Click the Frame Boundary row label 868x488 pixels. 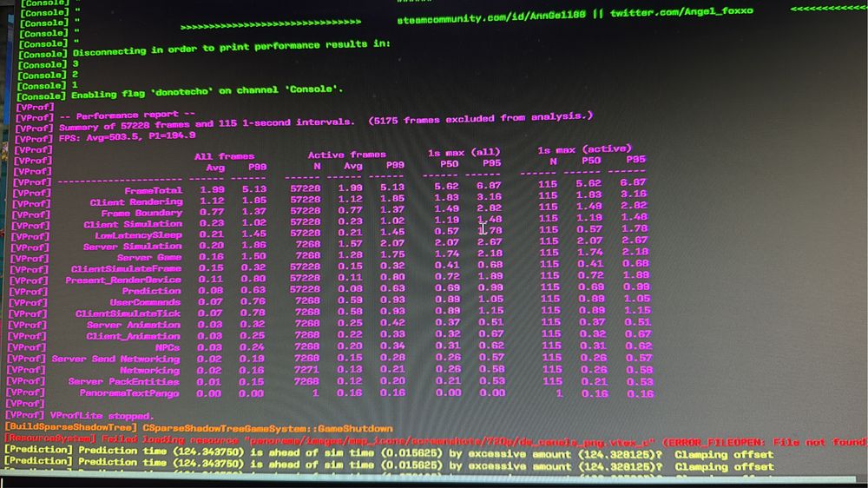tap(141, 214)
